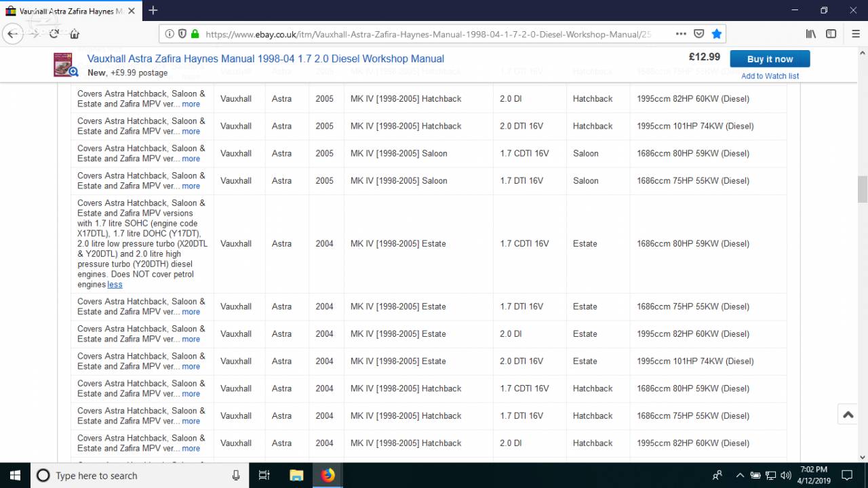Screen dimensions: 868x488
Task: Select the £12.99 price text
Action: click(705, 57)
